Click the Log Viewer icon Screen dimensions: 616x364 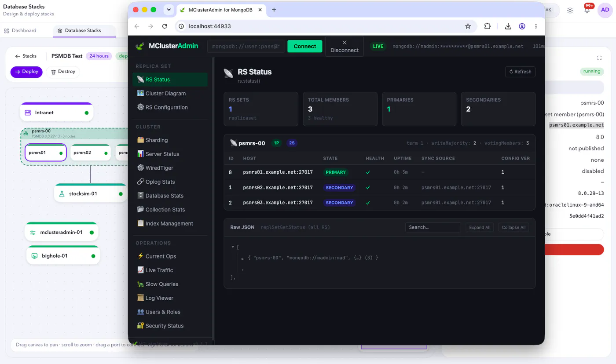140,298
